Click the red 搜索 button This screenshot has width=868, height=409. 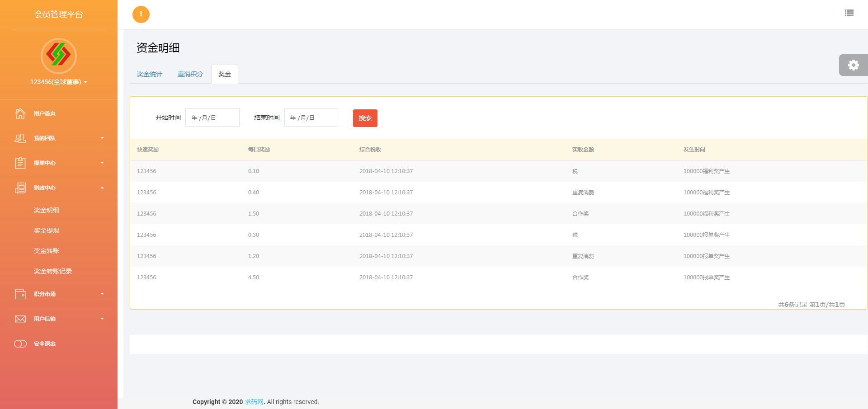(x=365, y=118)
